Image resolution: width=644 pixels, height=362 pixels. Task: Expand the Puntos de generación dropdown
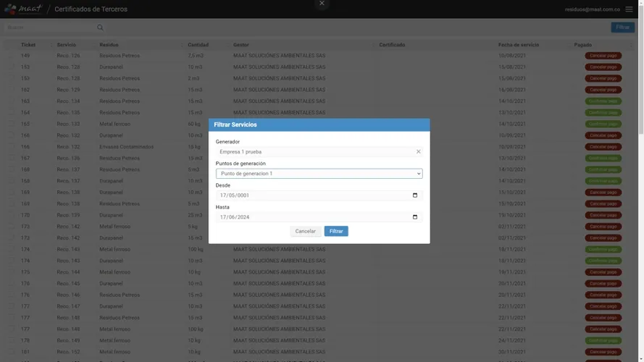[319, 174]
